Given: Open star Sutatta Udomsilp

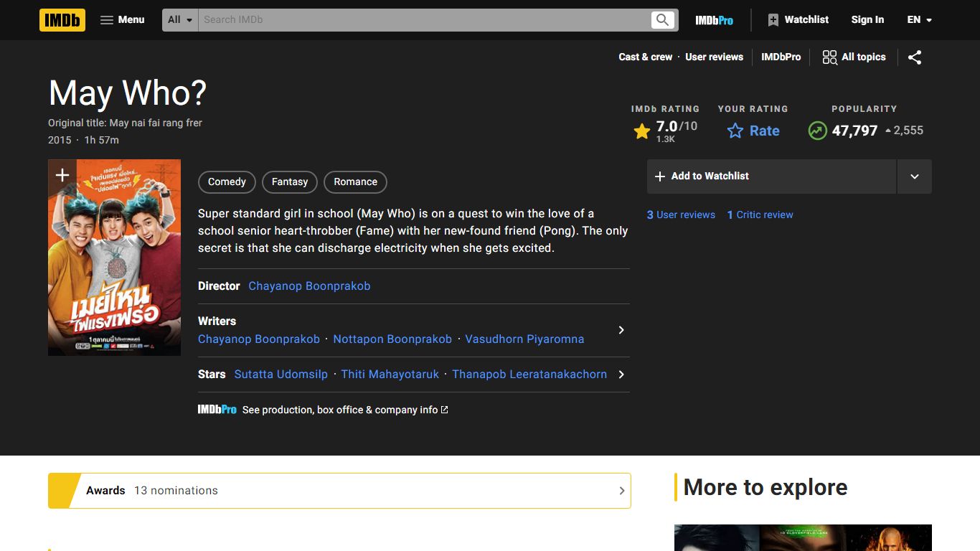Looking at the screenshot, I should 281,374.
